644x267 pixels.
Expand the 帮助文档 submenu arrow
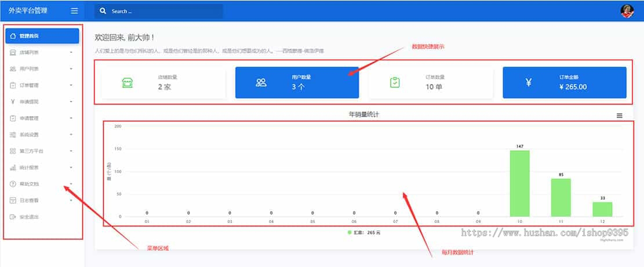tap(71, 184)
